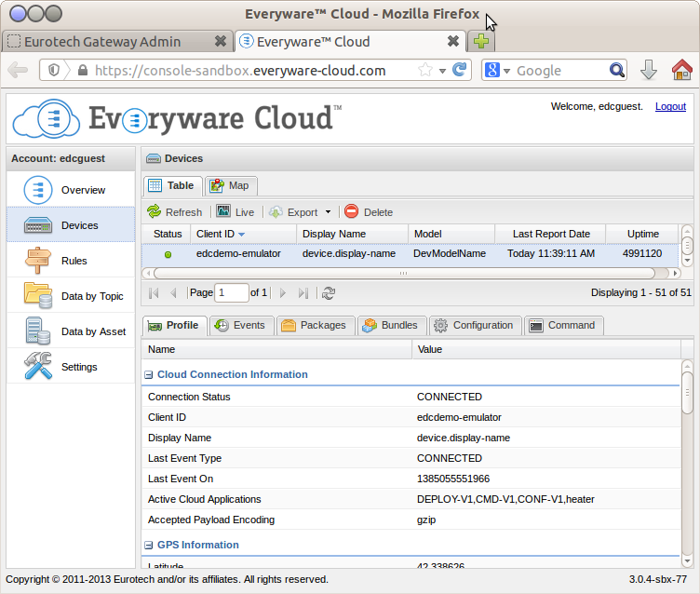Go to next page pagination arrow

[x=283, y=293]
